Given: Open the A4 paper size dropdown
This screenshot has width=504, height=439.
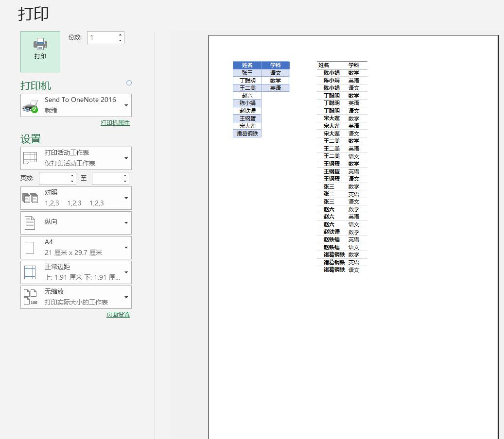Looking at the screenshot, I should pyautogui.click(x=76, y=248).
